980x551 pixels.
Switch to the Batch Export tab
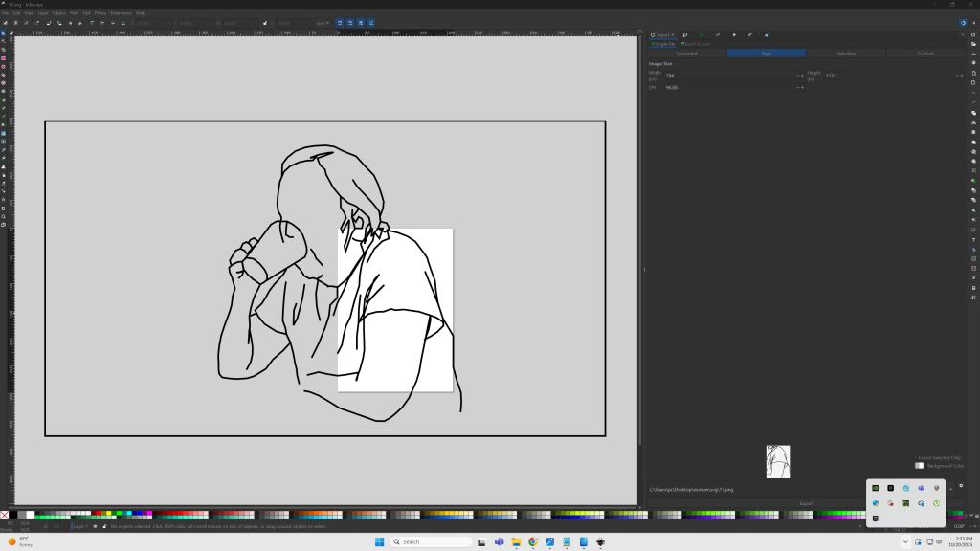697,44
